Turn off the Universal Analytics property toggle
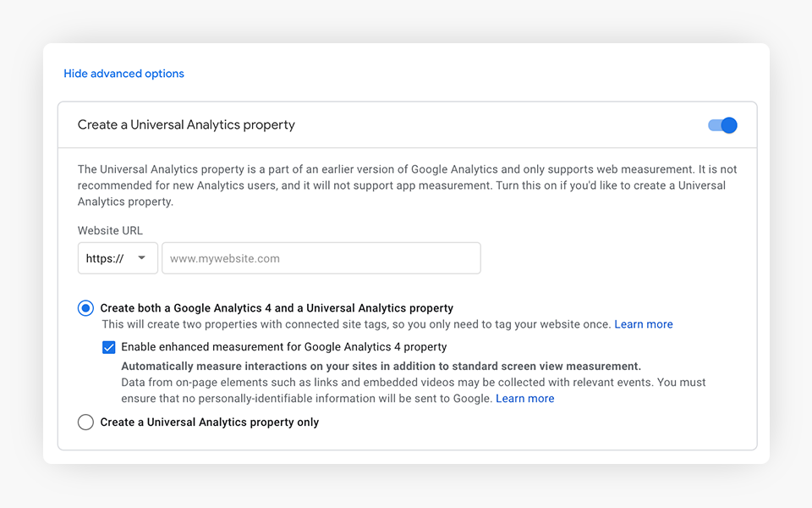This screenshot has height=508, width=812. [x=723, y=125]
